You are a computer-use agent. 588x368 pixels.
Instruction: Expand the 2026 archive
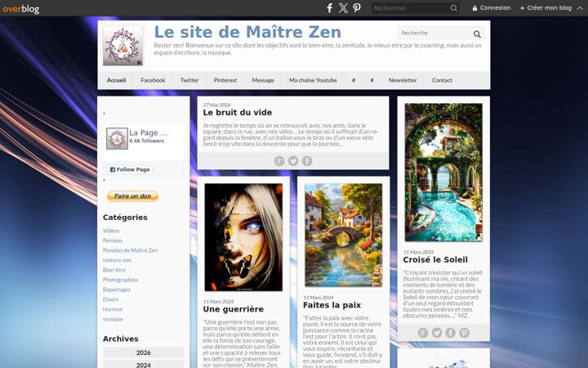click(143, 352)
